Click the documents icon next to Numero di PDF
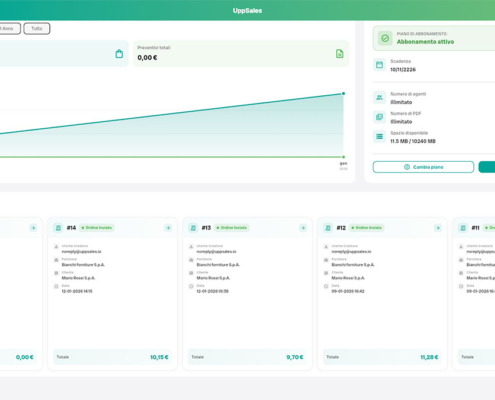495x400 pixels. 379,117
